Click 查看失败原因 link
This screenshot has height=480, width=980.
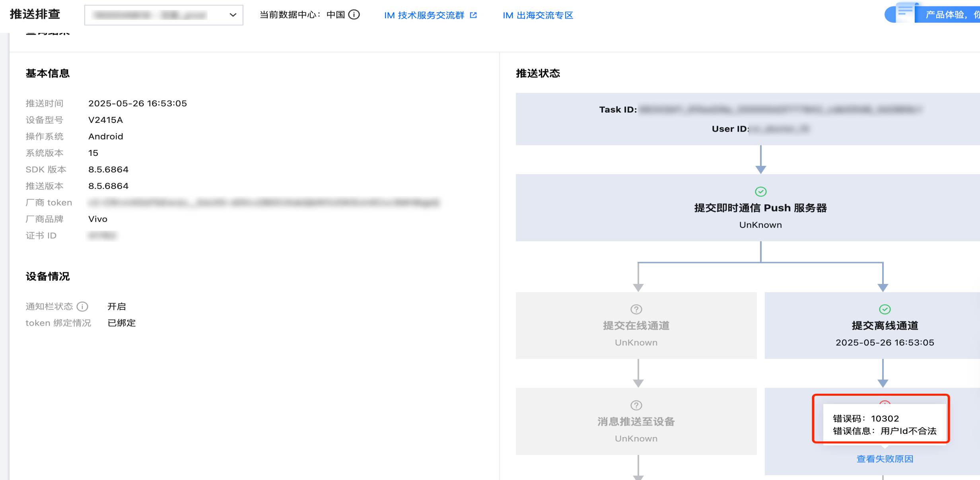[x=885, y=459]
